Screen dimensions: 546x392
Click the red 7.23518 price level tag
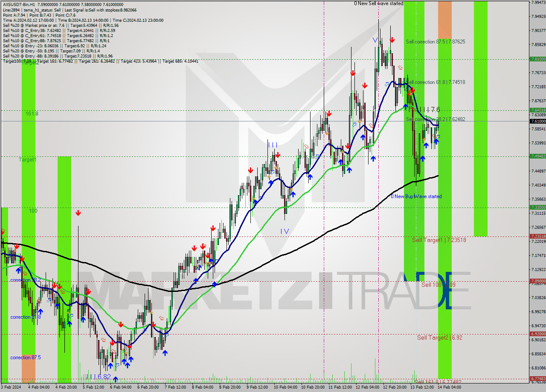point(538,236)
